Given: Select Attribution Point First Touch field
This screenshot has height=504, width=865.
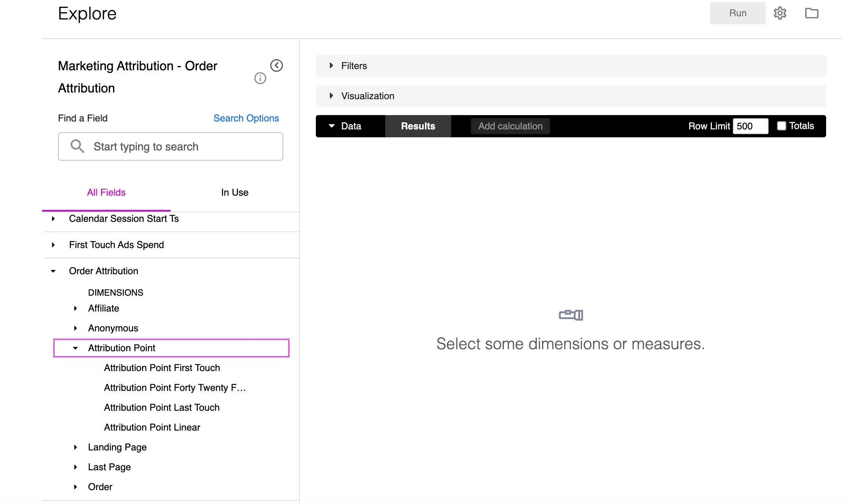Looking at the screenshot, I should pos(162,368).
